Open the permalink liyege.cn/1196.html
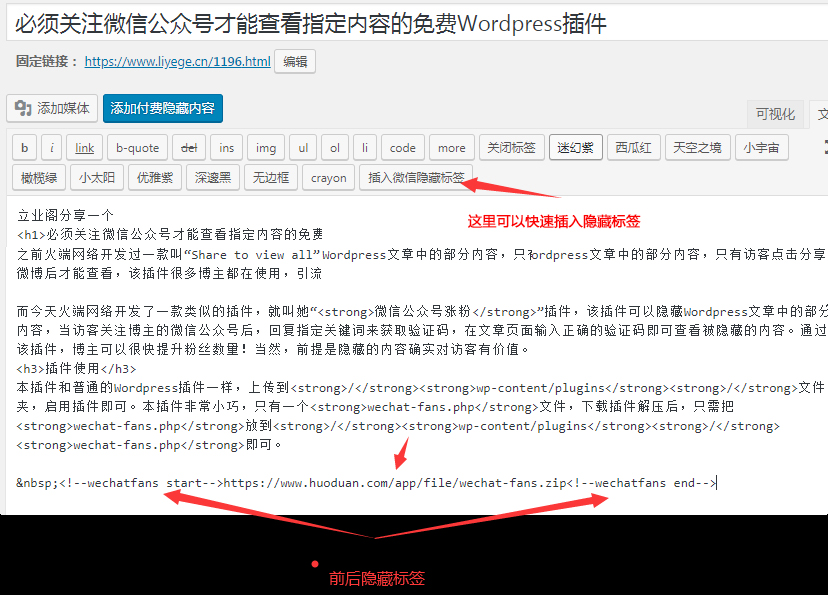Screen dimensions: 828x595 click(177, 62)
